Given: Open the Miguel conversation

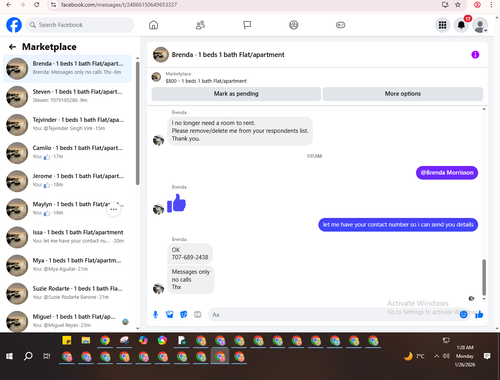Looking at the screenshot, I should point(67,321).
